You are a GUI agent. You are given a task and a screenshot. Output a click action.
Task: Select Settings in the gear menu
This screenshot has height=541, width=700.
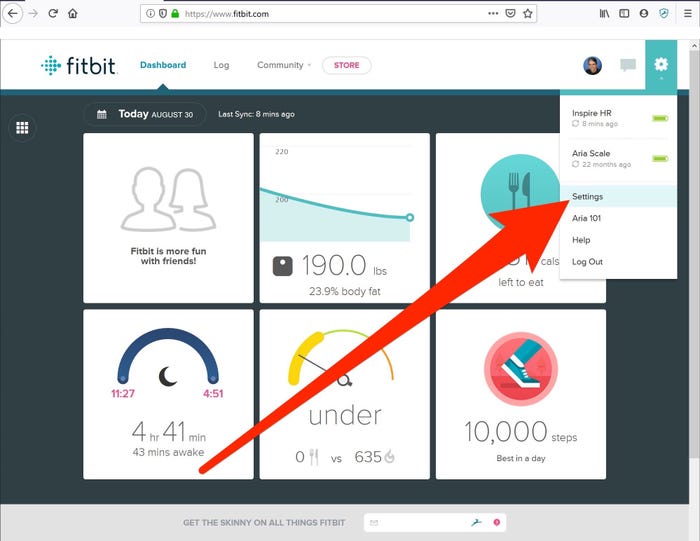[618, 196]
